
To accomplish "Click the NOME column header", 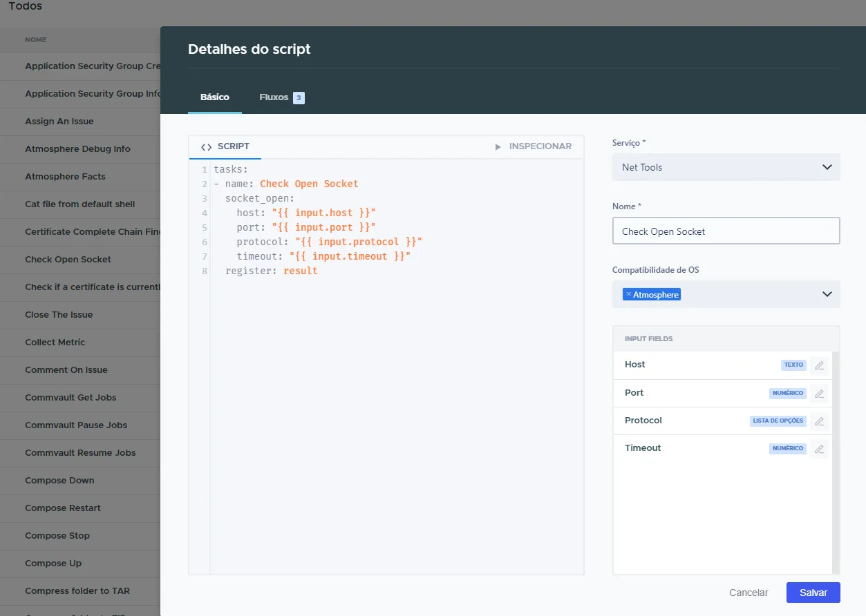I will point(36,40).
